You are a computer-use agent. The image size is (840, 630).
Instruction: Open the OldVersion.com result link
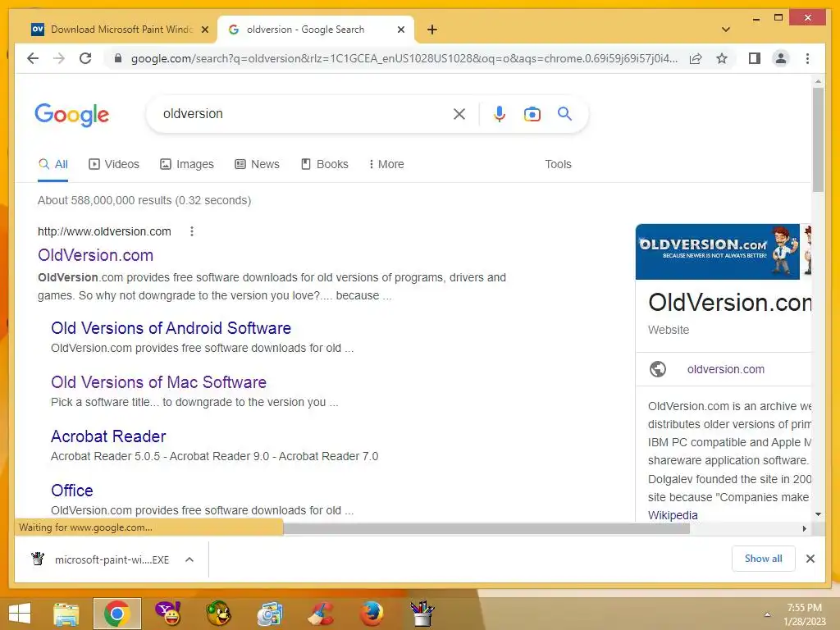coord(95,255)
